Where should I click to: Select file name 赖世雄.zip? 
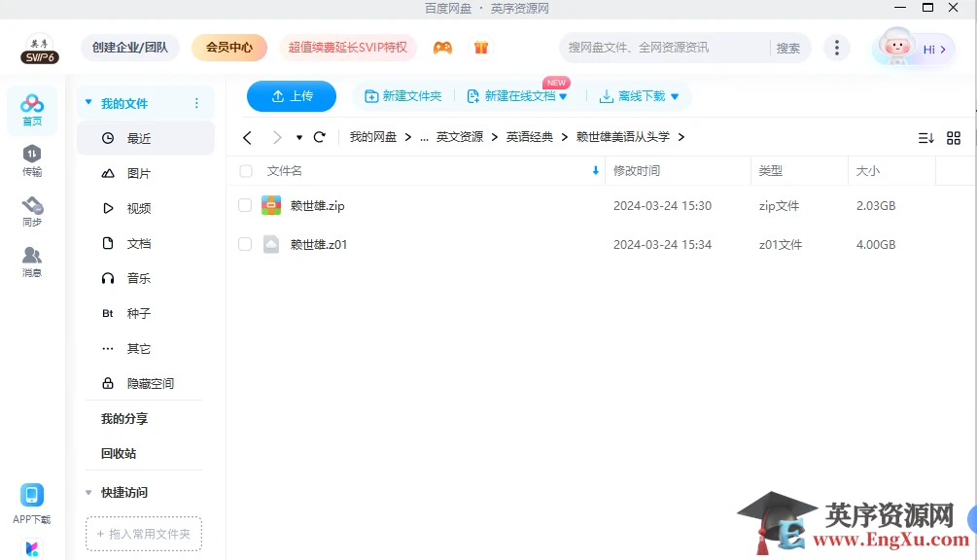coord(317,205)
